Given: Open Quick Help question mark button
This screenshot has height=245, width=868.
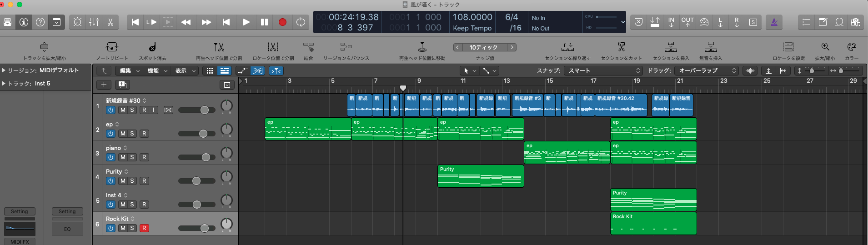Looking at the screenshot, I should point(40,22).
